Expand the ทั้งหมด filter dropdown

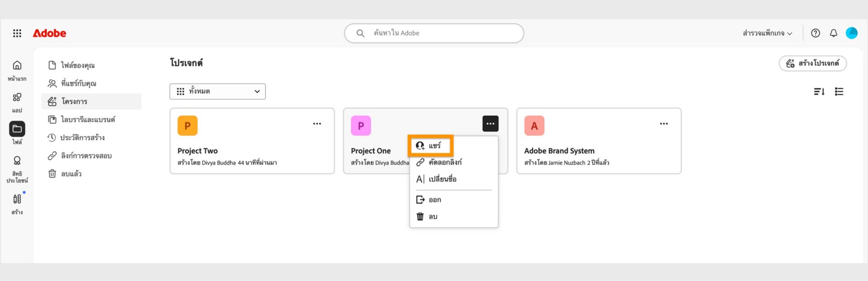click(x=217, y=91)
